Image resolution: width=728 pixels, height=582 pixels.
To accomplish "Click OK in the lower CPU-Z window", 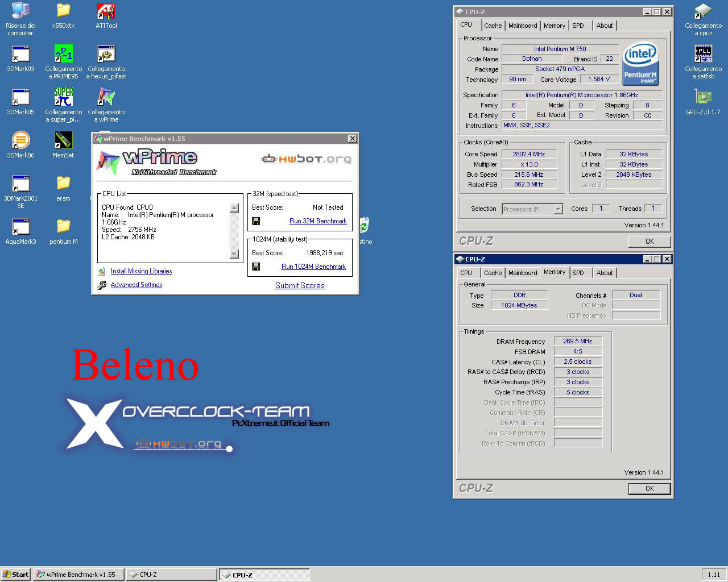I will point(650,489).
